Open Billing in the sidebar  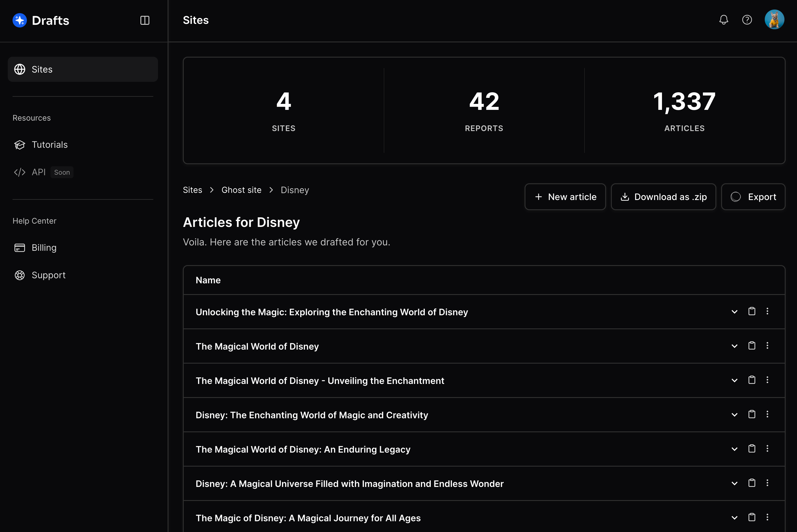pos(35,248)
